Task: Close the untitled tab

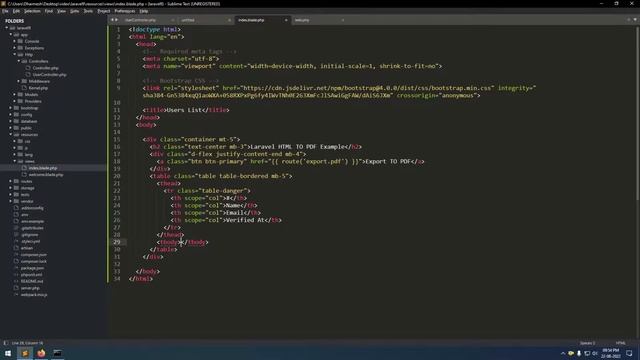Action: [x=229, y=20]
